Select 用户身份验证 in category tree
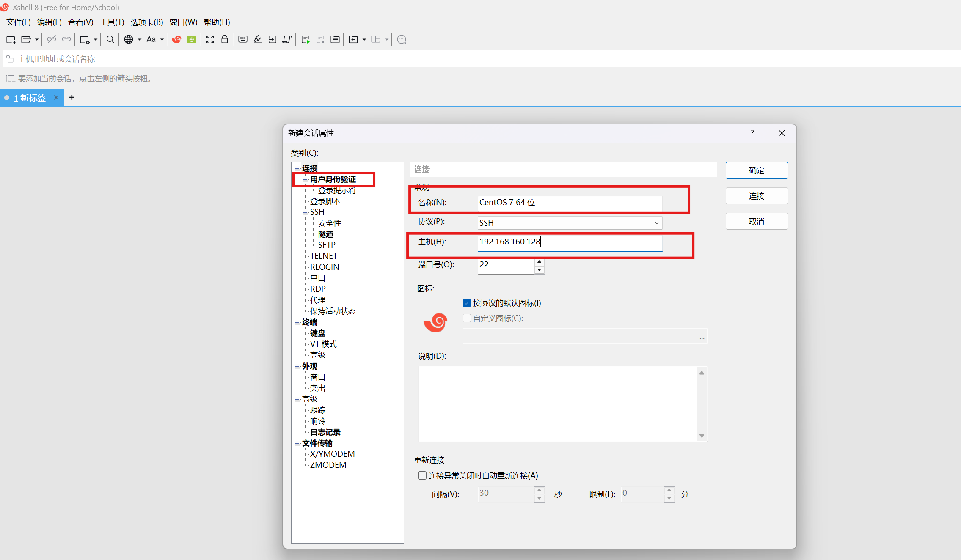This screenshot has height=560, width=961. click(x=333, y=179)
